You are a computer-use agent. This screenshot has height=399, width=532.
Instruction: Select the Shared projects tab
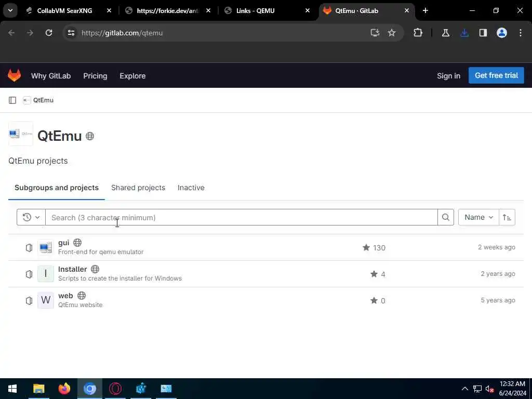138,188
